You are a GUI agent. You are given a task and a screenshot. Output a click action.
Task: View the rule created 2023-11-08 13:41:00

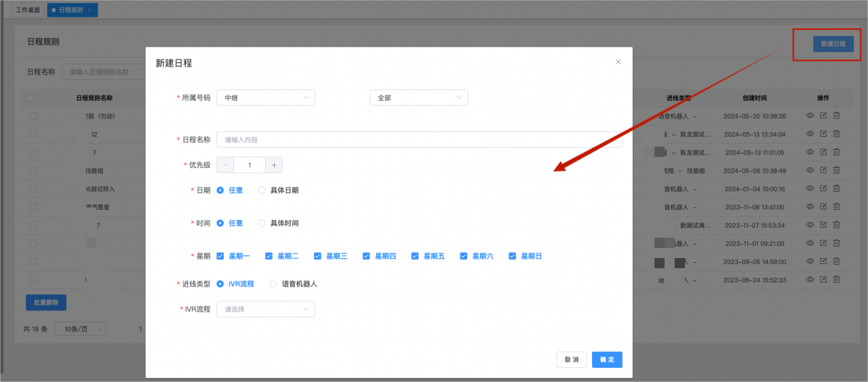pyautogui.click(x=810, y=207)
